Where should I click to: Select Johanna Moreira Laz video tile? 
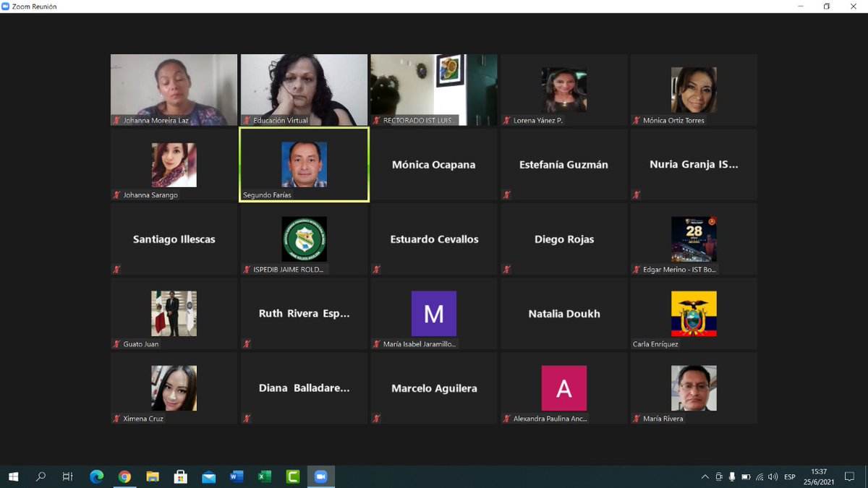click(174, 90)
